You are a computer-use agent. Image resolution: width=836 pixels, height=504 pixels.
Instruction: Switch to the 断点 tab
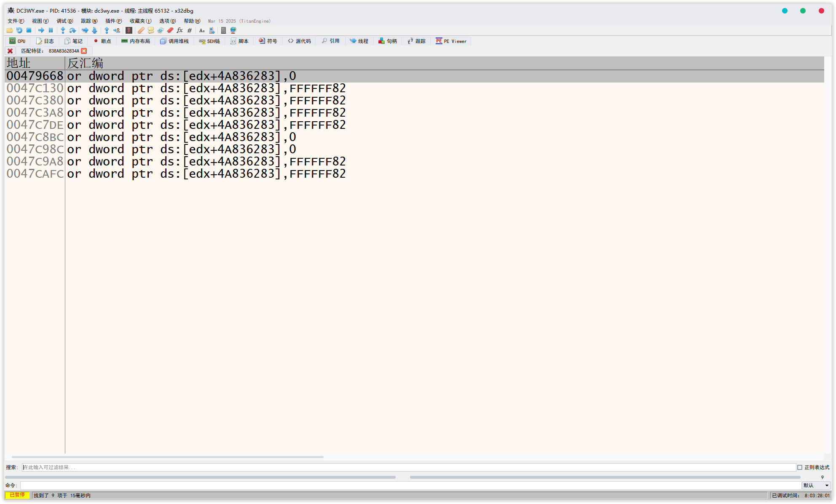click(x=102, y=41)
